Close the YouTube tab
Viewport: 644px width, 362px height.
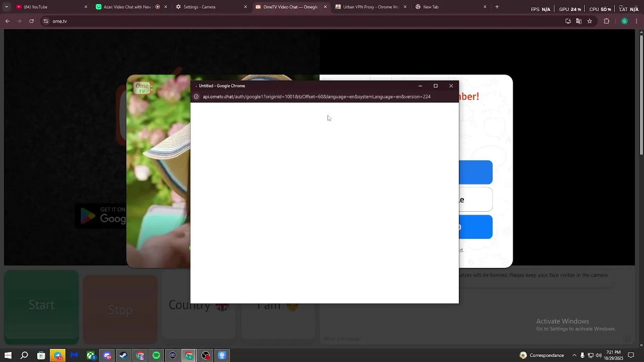click(86, 7)
